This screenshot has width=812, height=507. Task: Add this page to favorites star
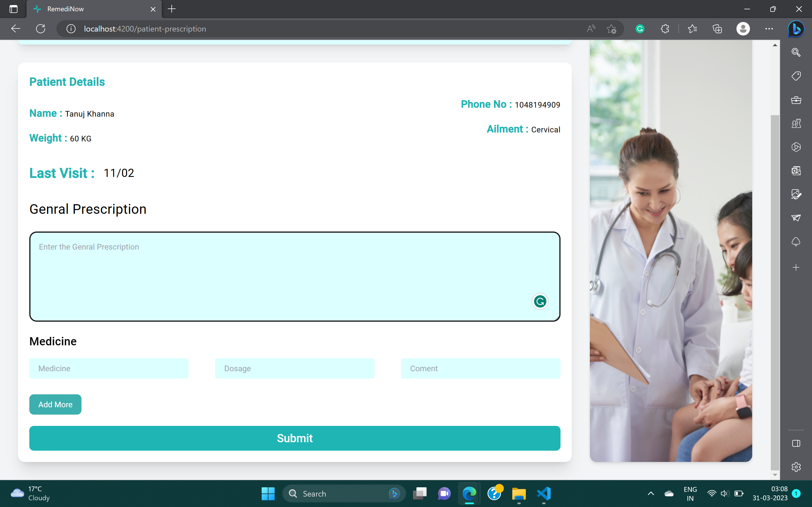tap(611, 29)
